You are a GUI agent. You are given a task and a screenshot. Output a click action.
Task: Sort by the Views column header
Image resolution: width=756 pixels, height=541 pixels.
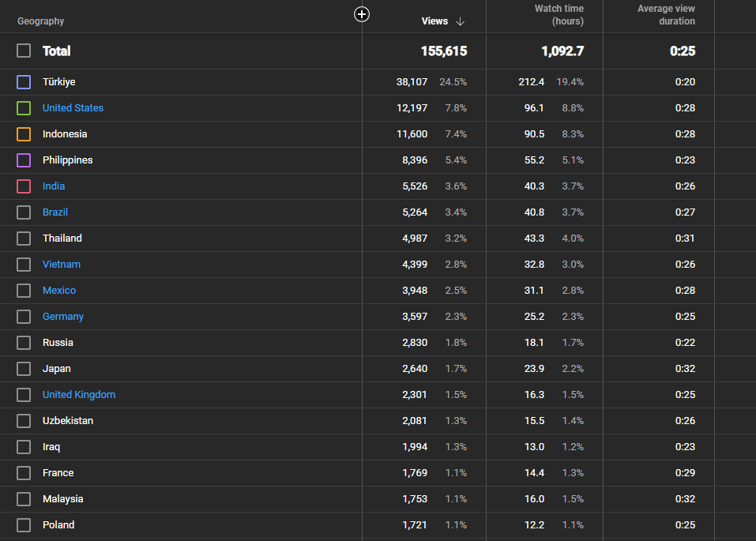click(434, 21)
